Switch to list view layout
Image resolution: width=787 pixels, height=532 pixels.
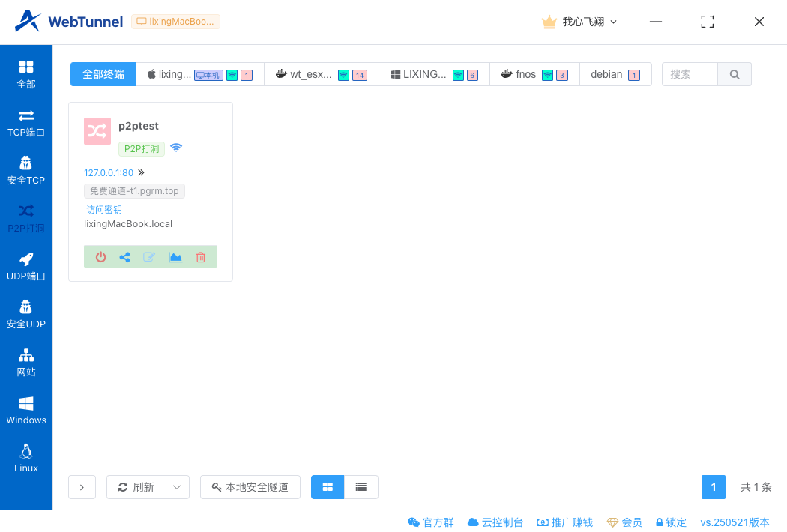click(361, 487)
